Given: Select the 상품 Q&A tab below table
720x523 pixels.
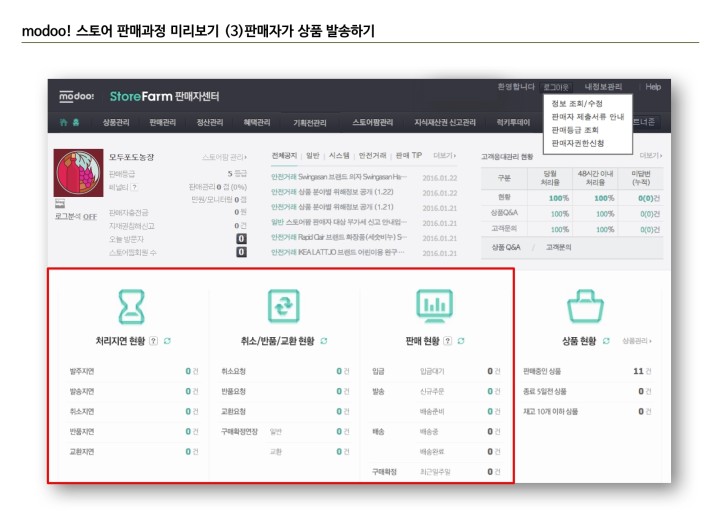Looking at the screenshot, I should [506, 247].
